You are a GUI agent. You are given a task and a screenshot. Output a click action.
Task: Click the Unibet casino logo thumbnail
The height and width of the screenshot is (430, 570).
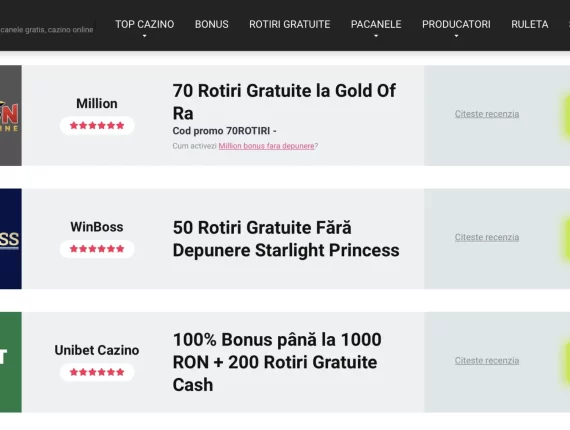[11, 362]
